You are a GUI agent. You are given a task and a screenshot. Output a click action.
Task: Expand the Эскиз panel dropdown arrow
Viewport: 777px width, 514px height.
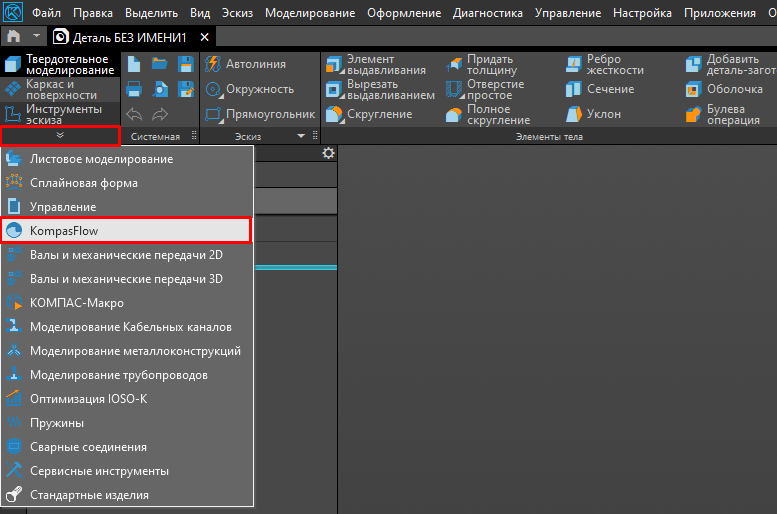(x=301, y=136)
